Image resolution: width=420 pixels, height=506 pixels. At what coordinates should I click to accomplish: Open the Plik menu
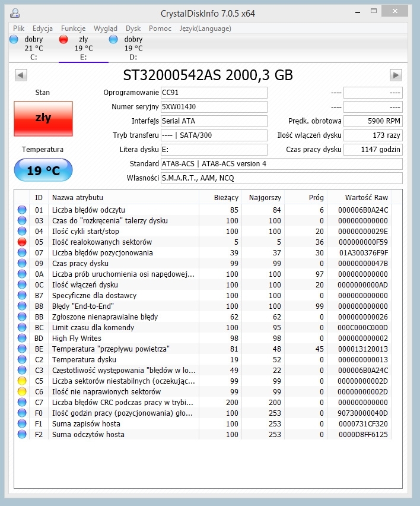(x=19, y=29)
